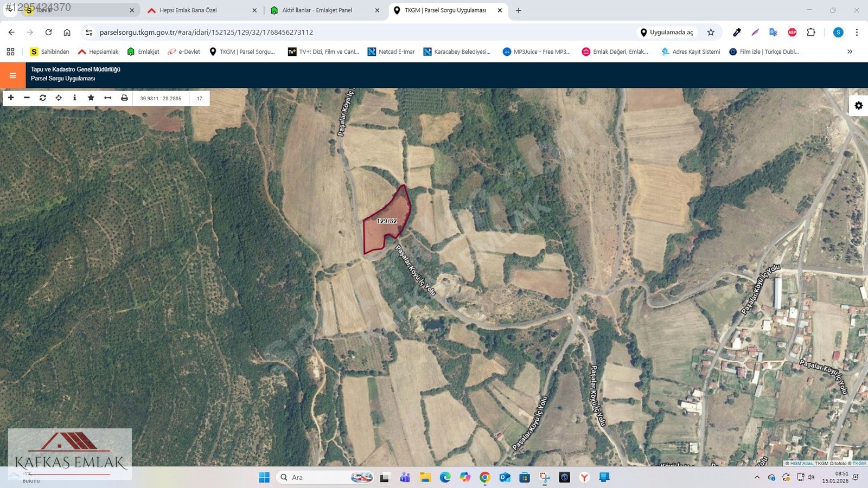Click Uygulamada aç button
The width and height of the screenshot is (868, 488).
point(667,33)
